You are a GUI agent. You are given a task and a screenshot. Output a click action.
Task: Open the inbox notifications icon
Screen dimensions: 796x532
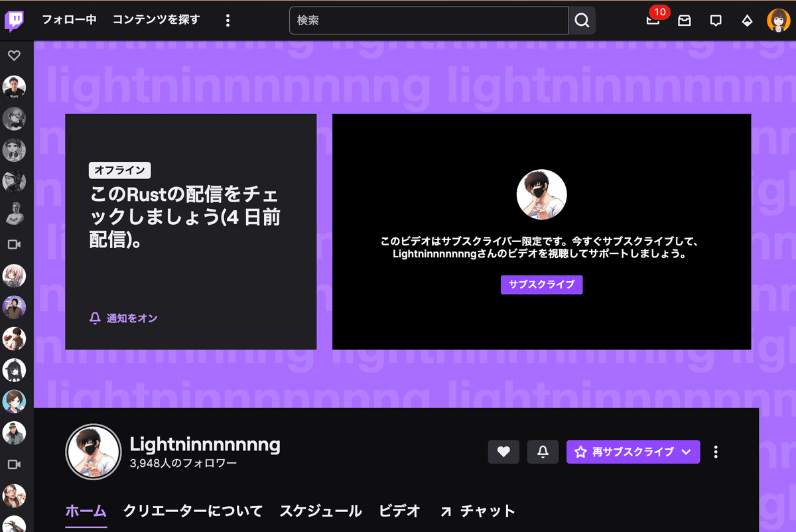(x=684, y=21)
